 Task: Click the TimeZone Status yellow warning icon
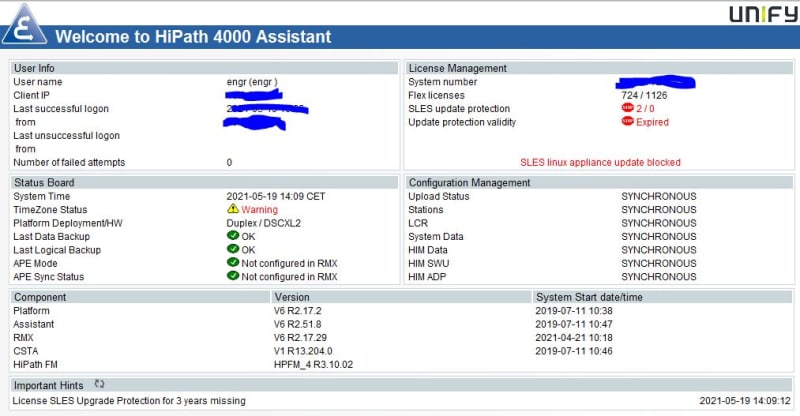(233, 209)
